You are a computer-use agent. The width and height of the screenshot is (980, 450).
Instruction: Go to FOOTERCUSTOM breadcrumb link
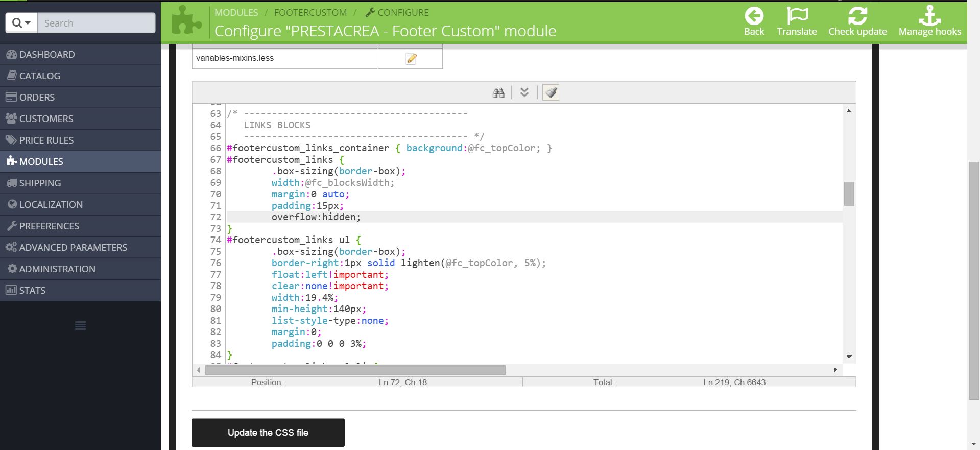pos(310,12)
